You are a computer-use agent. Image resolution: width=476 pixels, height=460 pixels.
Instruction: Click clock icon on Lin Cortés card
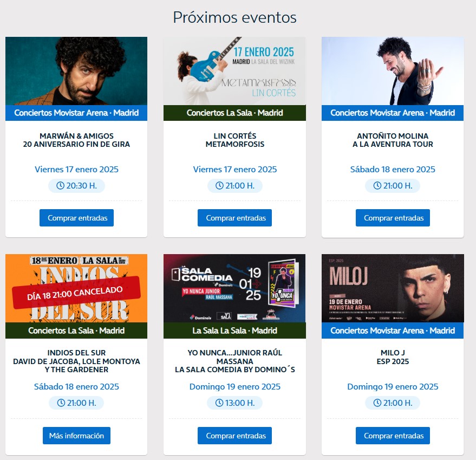click(219, 186)
